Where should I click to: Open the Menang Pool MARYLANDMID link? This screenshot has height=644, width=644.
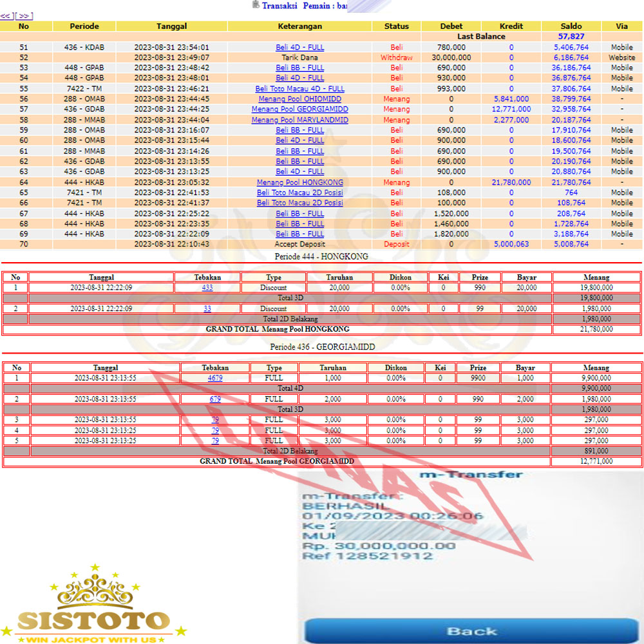(299, 120)
